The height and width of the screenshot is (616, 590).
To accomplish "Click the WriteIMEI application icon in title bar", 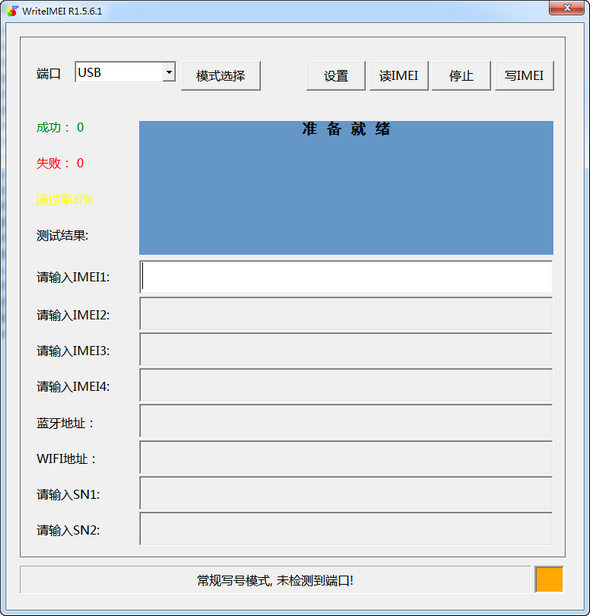I will 12,11.
